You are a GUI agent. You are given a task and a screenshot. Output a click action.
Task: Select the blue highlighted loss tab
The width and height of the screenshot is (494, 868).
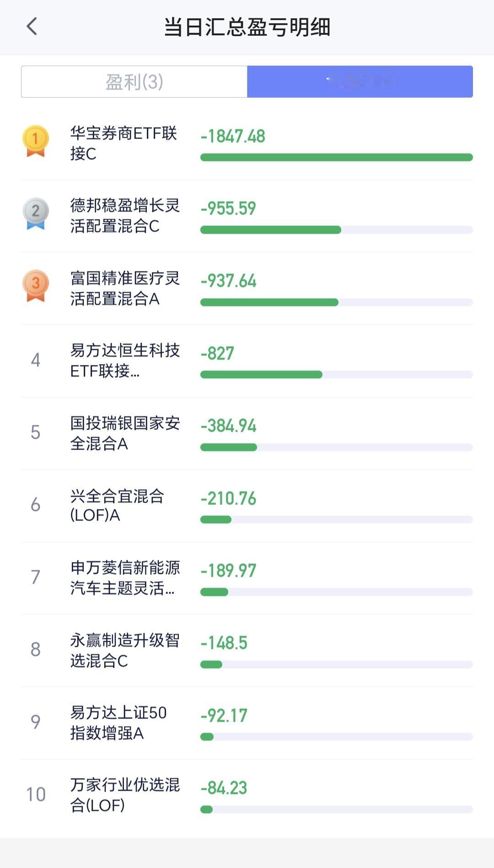360,81
